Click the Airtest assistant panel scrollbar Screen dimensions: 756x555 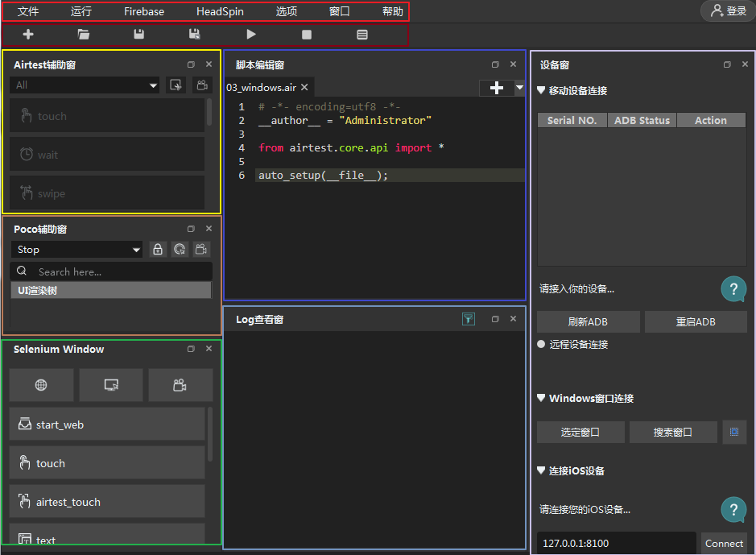(x=209, y=112)
